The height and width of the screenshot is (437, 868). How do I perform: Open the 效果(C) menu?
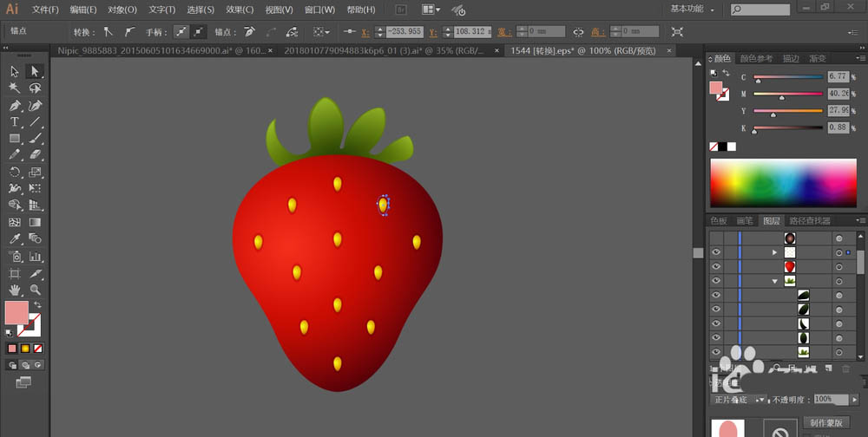tap(240, 10)
